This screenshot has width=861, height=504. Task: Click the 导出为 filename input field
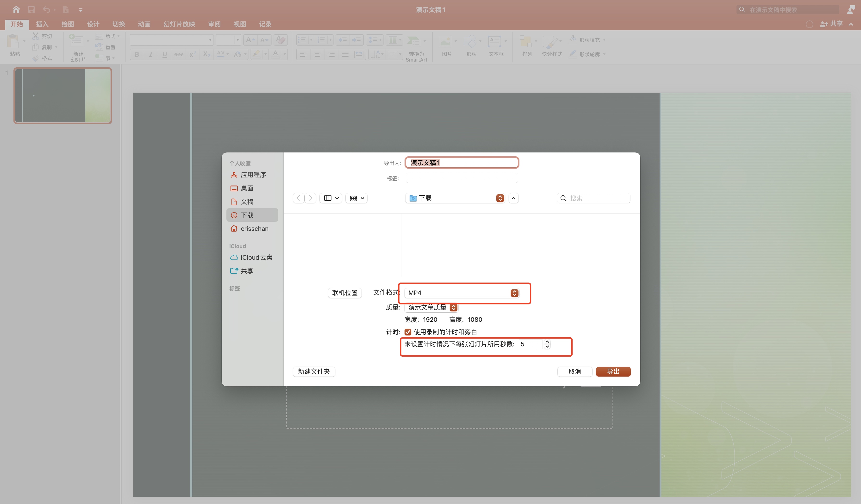tap(462, 163)
